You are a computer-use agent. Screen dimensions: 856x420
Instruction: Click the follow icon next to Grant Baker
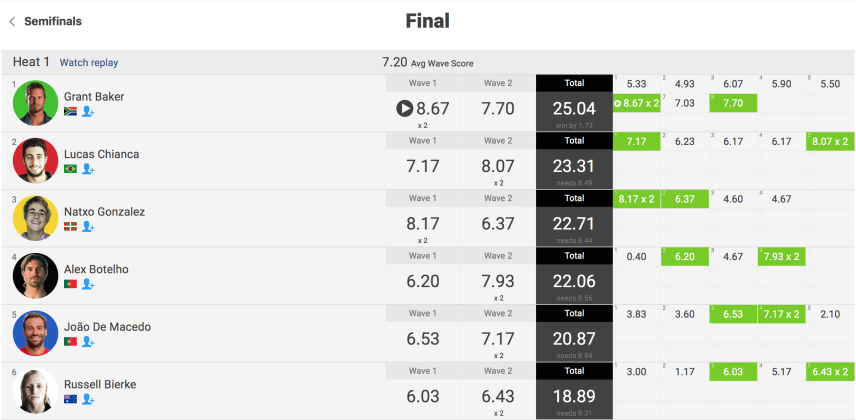coord(88,111)
